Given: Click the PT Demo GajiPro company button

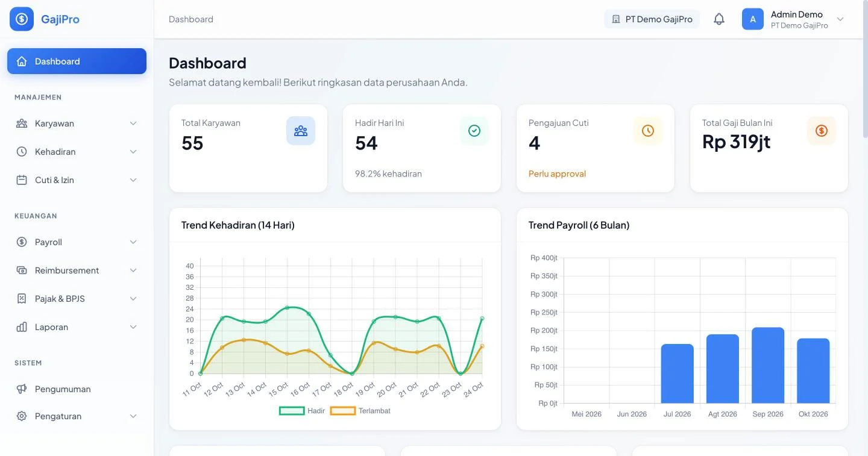Looking at the screenshot, I should [652, 19].
